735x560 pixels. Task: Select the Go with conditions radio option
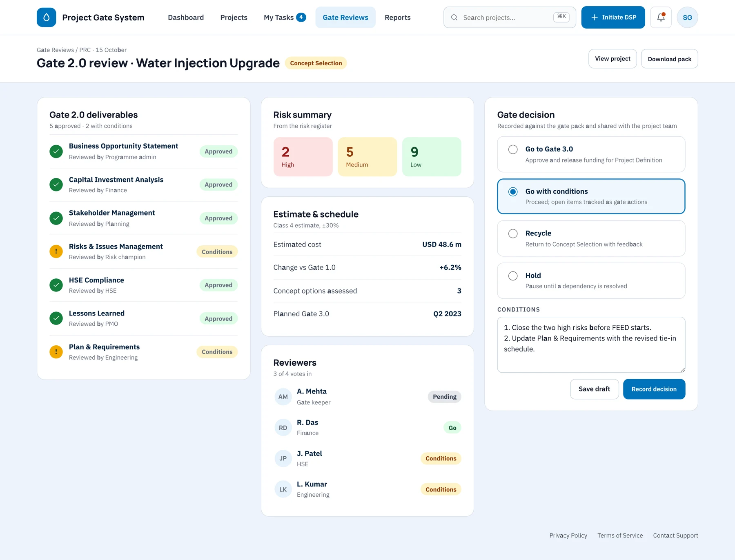(513, 192)
